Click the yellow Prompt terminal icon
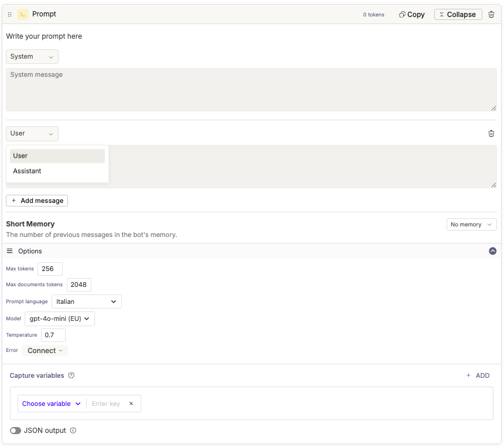The width and height of the screenshot is (504, 447). (23, 14)
